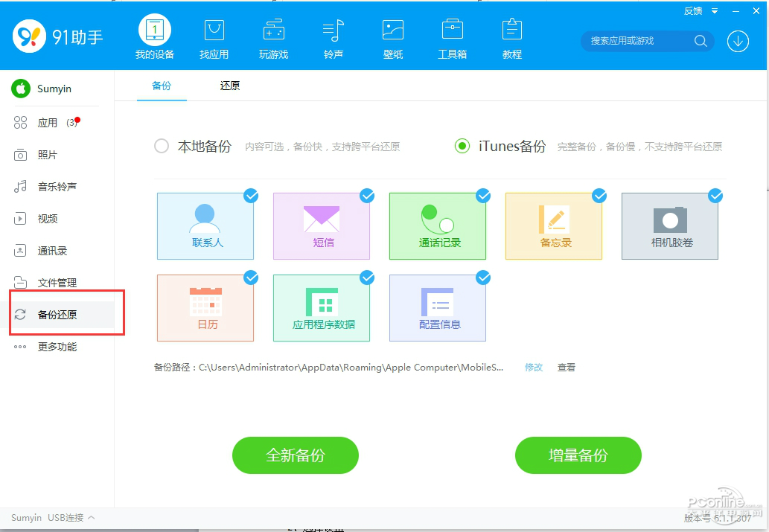The width and height of the screenshot is (769, 532).
Task: Click the green Apple device icon
Action: point(21,89)
